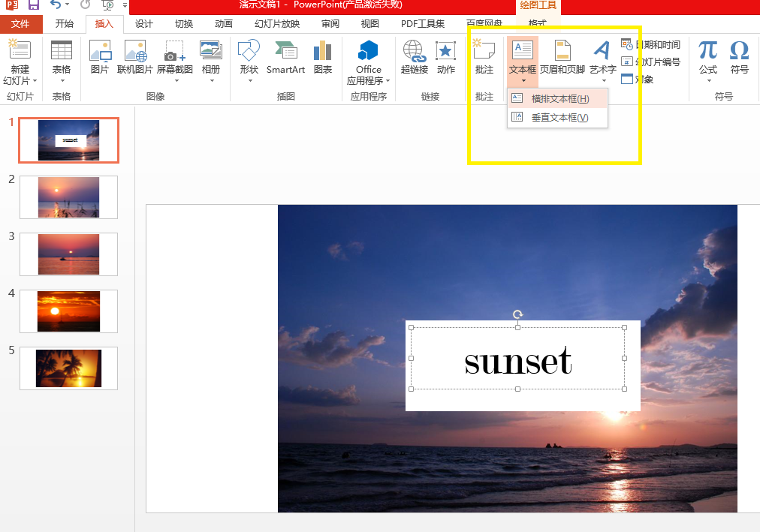Click the 艺术字 WordArt icon
Screen dimensions: 760x532
(x=602, y=50)
